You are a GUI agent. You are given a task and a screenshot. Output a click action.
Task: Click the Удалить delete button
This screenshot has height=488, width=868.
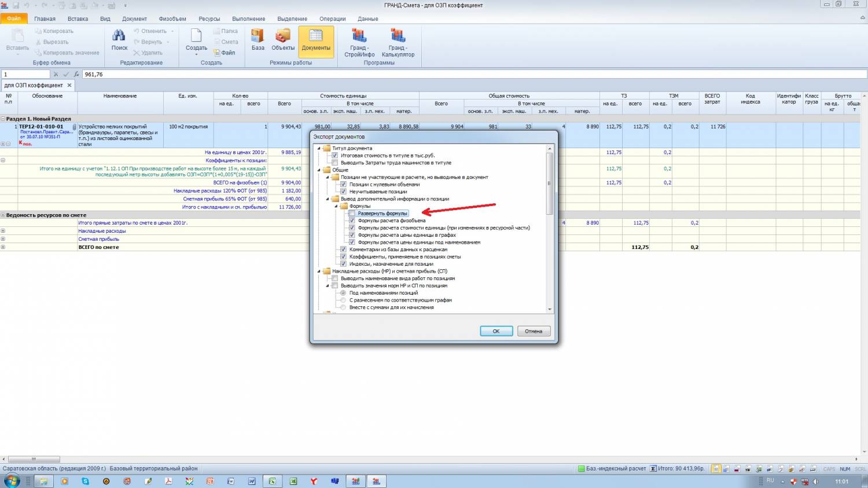(148, 53)
